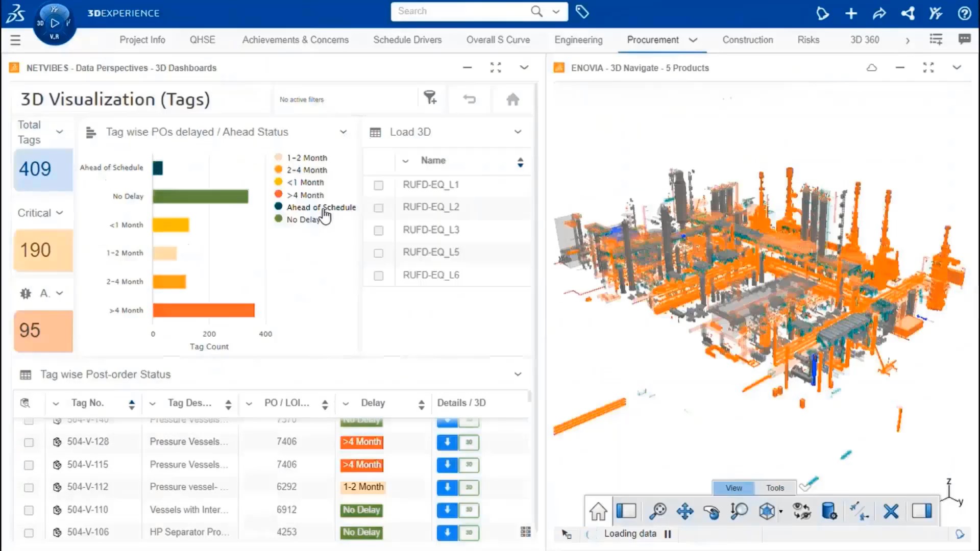
Task: Click the filter icon to apply tag filters
Action: click(x=431, y=99)
